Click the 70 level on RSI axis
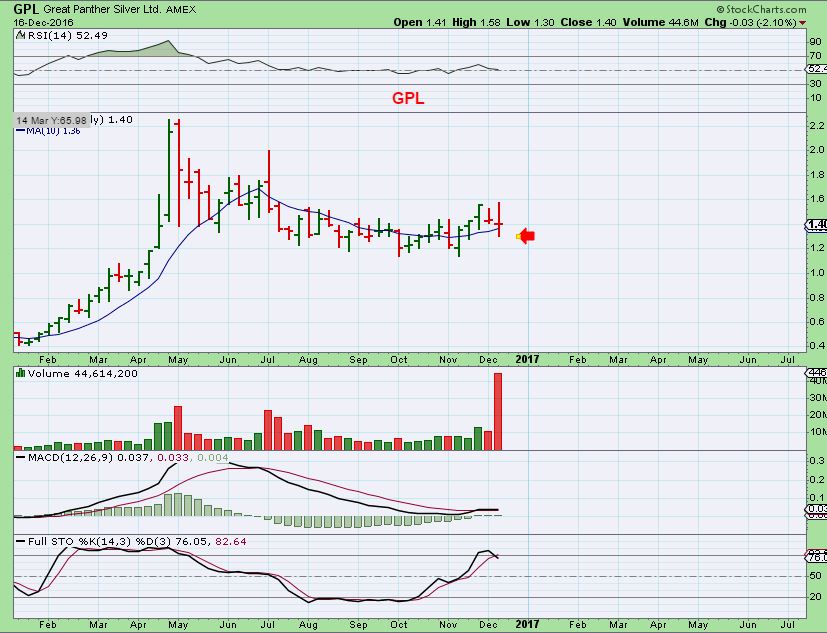The height and width of the screenshot is (633, 827). click(x=815, y=56)
